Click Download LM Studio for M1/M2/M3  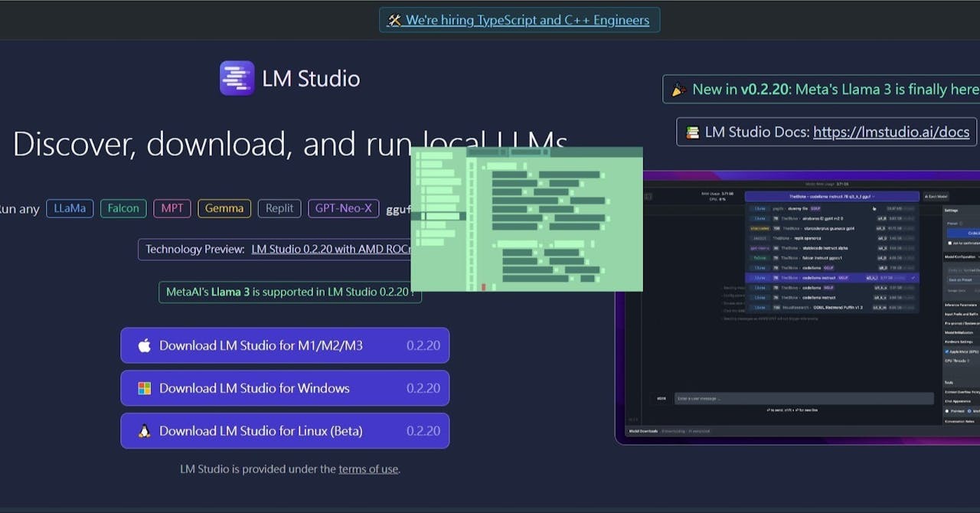285,345
